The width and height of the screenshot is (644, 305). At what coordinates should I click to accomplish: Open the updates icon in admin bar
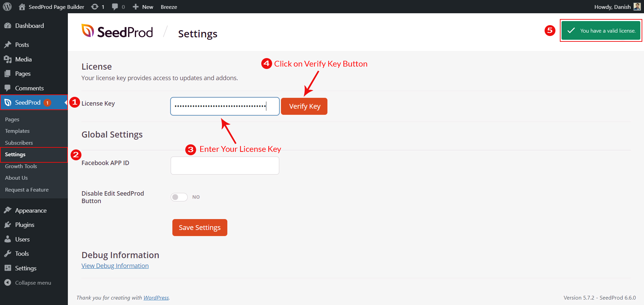tap(95, 7)
